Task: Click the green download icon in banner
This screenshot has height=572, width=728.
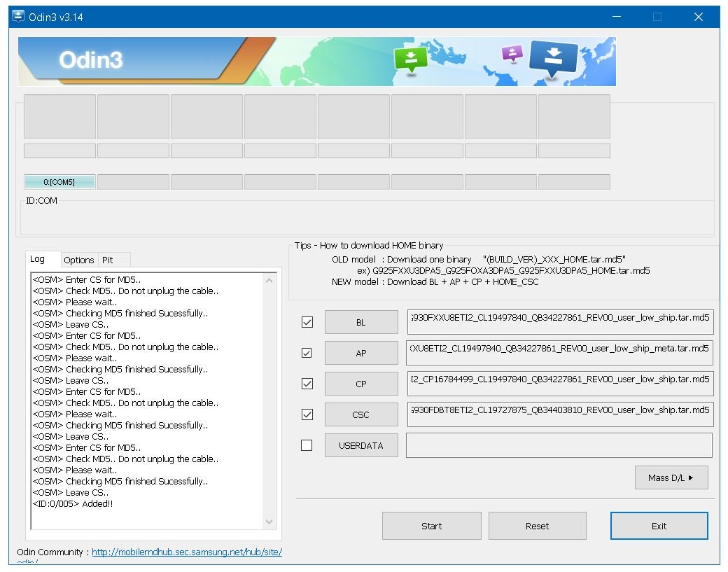Action: [410, 60]
